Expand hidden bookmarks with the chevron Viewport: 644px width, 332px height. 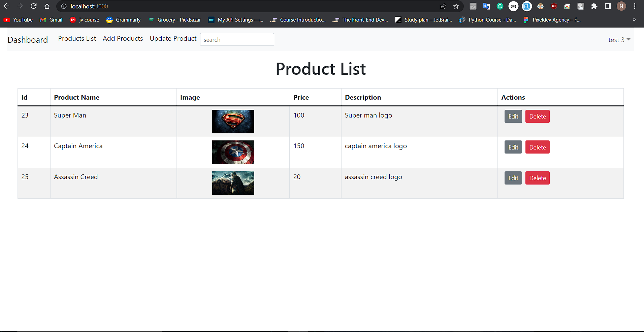click(634, 20)
